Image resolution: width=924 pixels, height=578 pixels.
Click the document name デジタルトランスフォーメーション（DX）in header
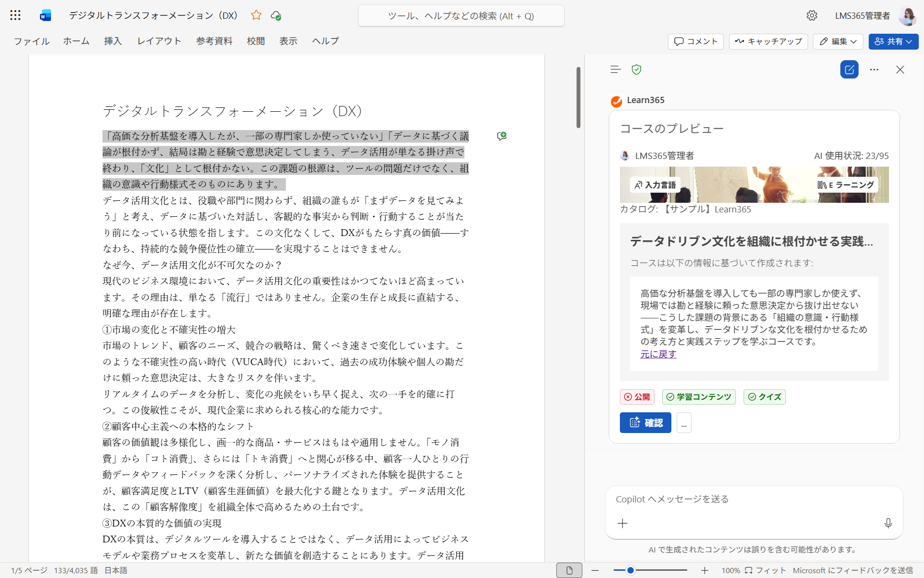point(153,16)
